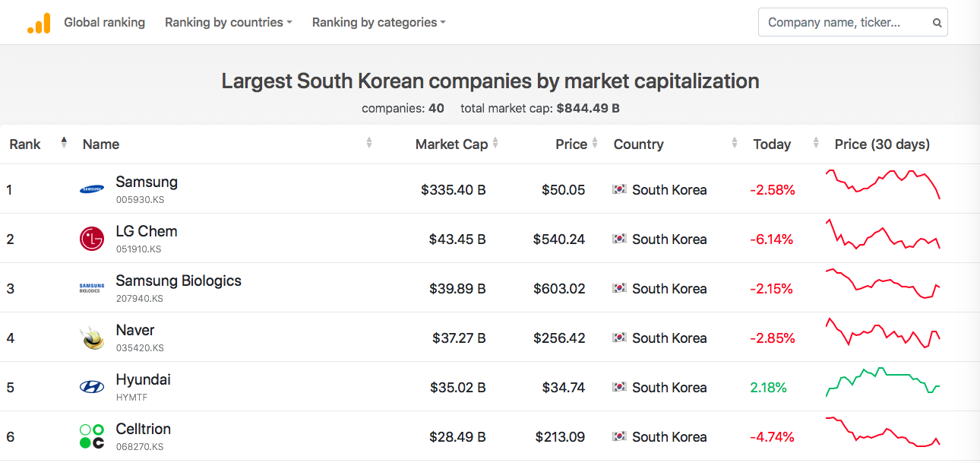980x463 pixels.
Task: Click South Korea flag in Hyundai row
Action: pos(619,387)
